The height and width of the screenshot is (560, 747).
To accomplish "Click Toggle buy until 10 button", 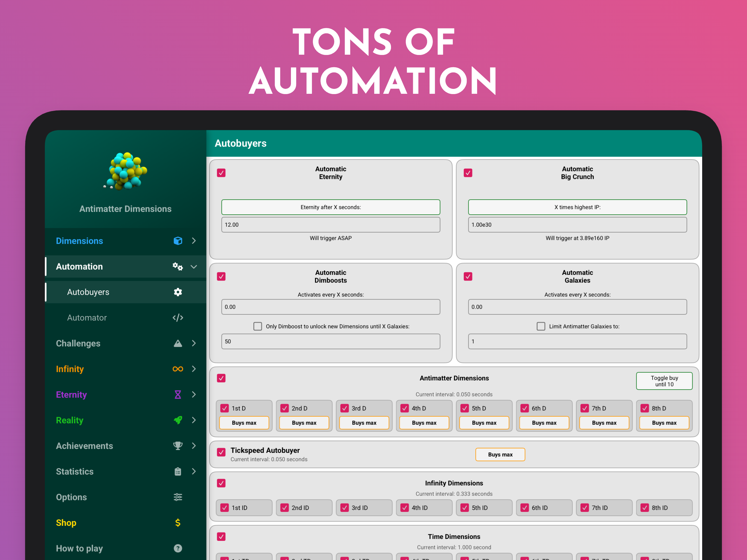I will [664, 381].
